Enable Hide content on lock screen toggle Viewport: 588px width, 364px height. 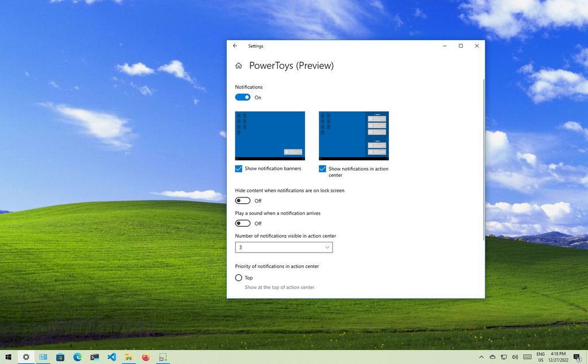pos(243,200)
